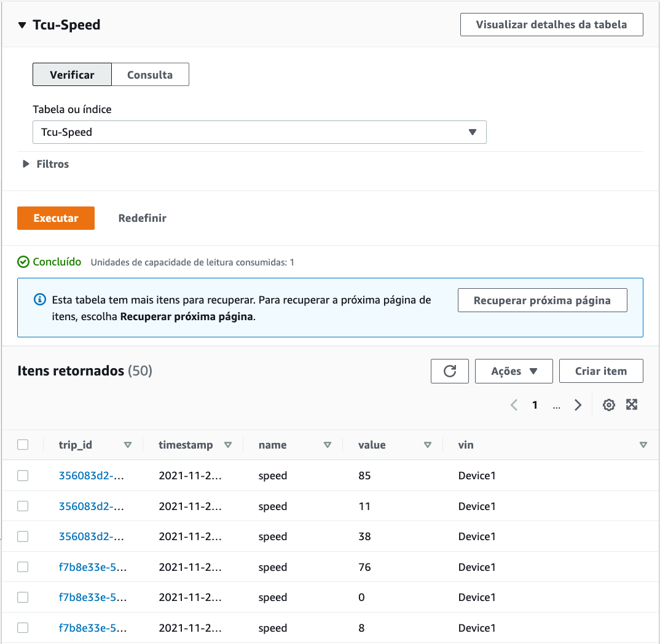Viewport: 660px width, 644px height.
Task: Click Recuperar próxima página button
Action: click(x=542, y=300)
